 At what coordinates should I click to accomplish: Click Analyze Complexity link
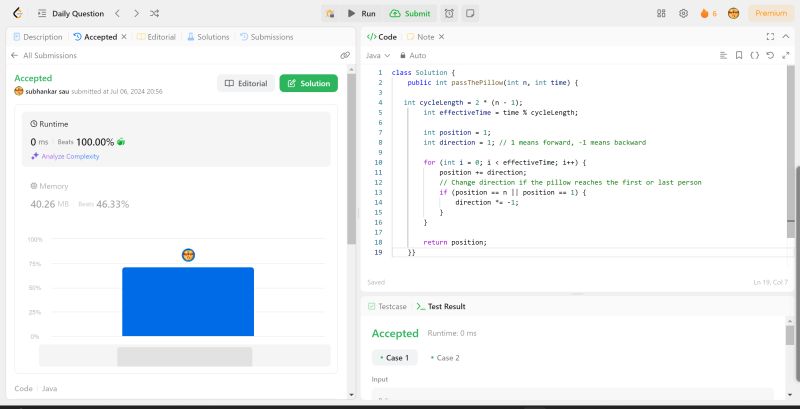click(65, 157)
